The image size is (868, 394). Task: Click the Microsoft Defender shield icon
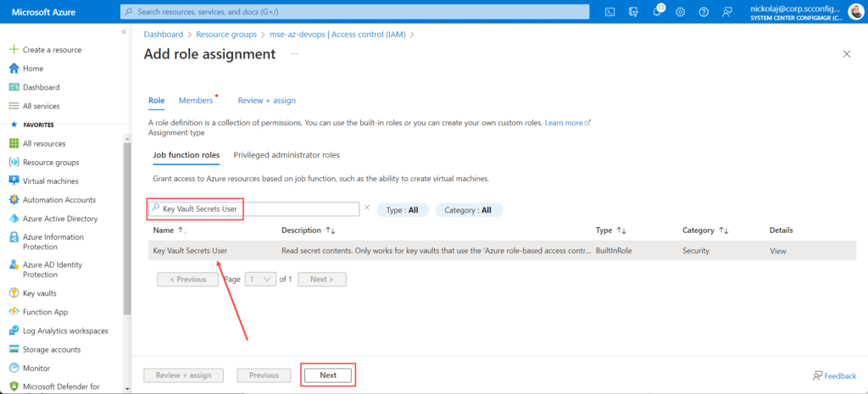click(14, 386)
